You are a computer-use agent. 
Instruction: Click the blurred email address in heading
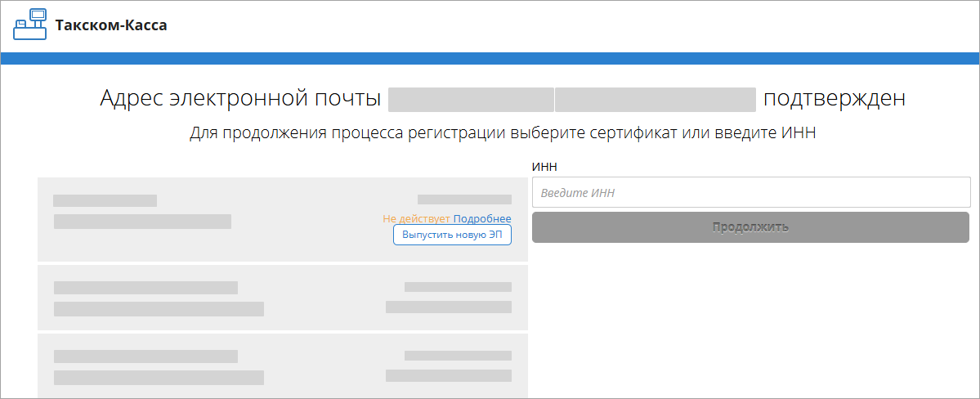point(571,100)
